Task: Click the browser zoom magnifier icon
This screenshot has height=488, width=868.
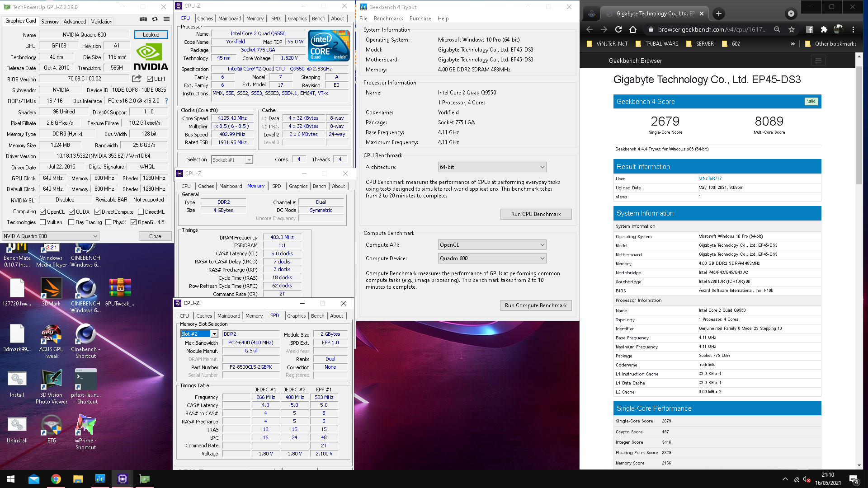Action: 777,29
